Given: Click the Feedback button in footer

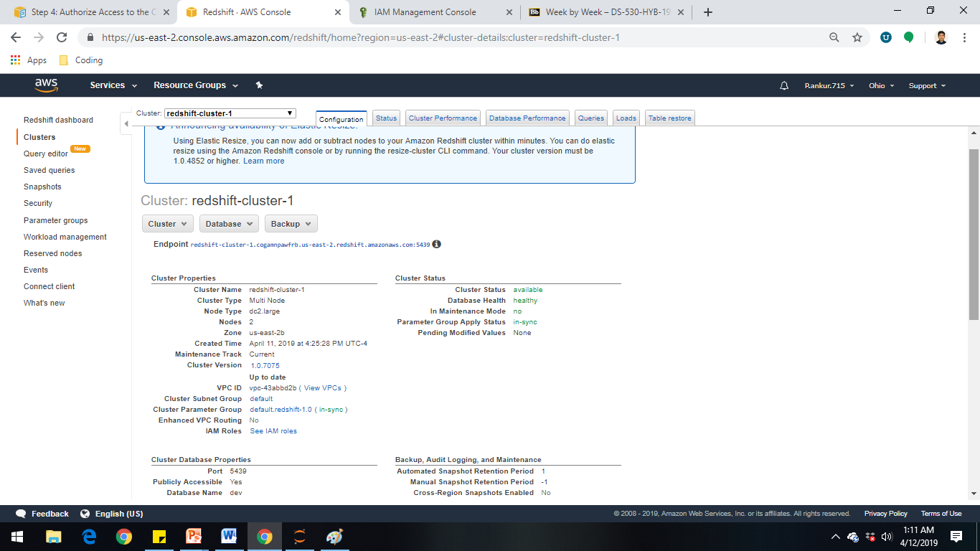Looking at the screenshot, I should [x=42, y=514].
